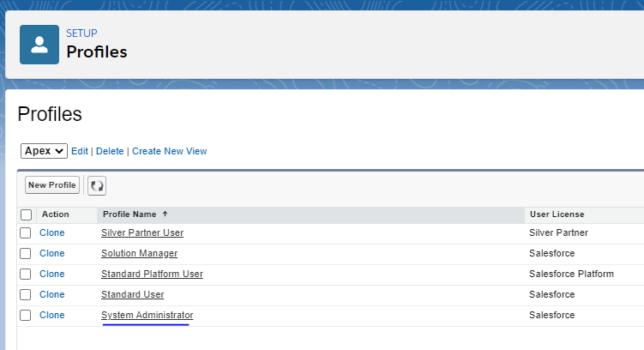Click the refresh icon beside New Profile
The height and width of the screenshot is (350, 644).
point(97,185)
